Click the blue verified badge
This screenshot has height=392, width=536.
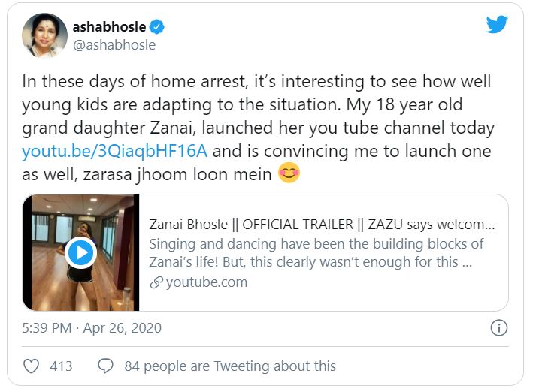pyautogui.click(x=156, y=27)
